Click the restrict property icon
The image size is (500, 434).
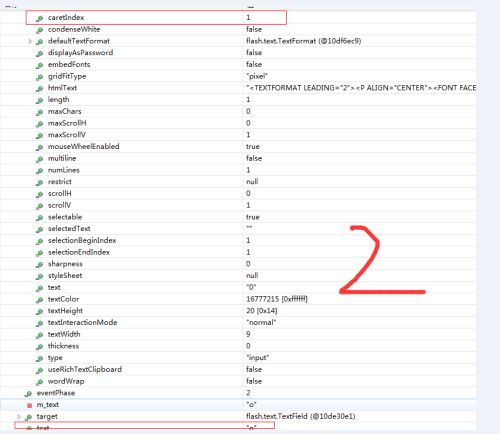tap(40, 182)
